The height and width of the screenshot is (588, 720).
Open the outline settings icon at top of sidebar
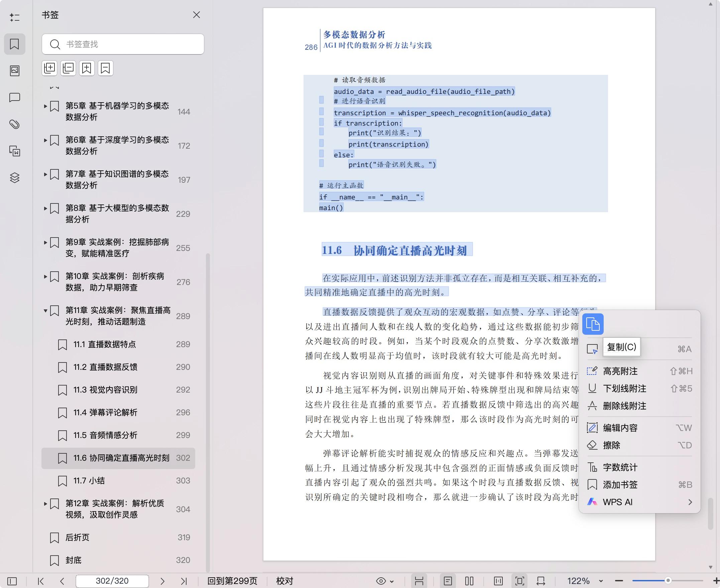click(15, 17)
